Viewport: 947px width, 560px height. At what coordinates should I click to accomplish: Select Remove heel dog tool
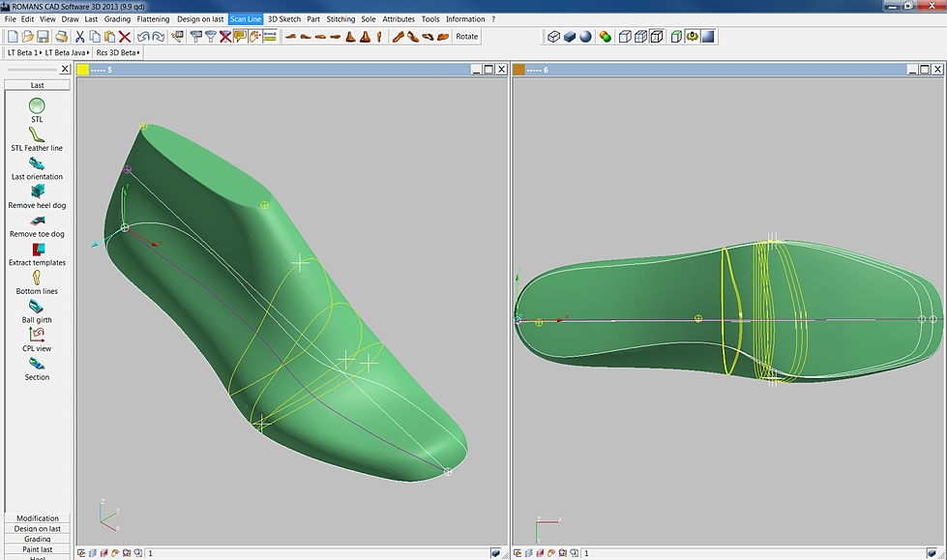pos(37,197)
